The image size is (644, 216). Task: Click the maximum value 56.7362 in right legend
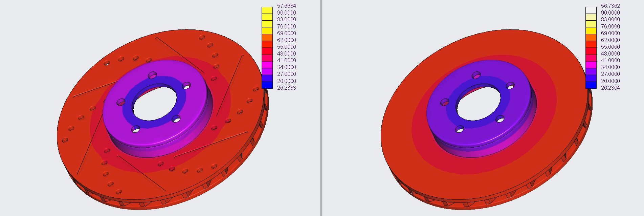[610, 6]
